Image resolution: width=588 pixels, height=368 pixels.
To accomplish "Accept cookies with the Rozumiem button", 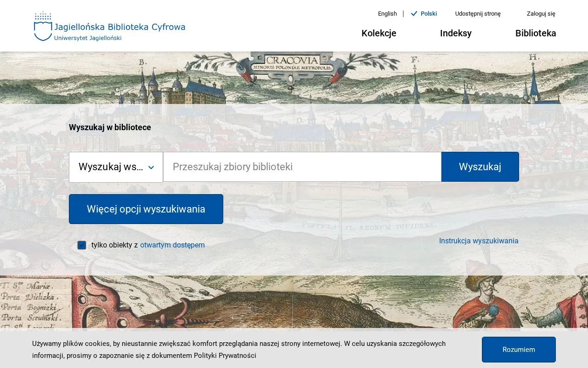I will tap(519, 350).
